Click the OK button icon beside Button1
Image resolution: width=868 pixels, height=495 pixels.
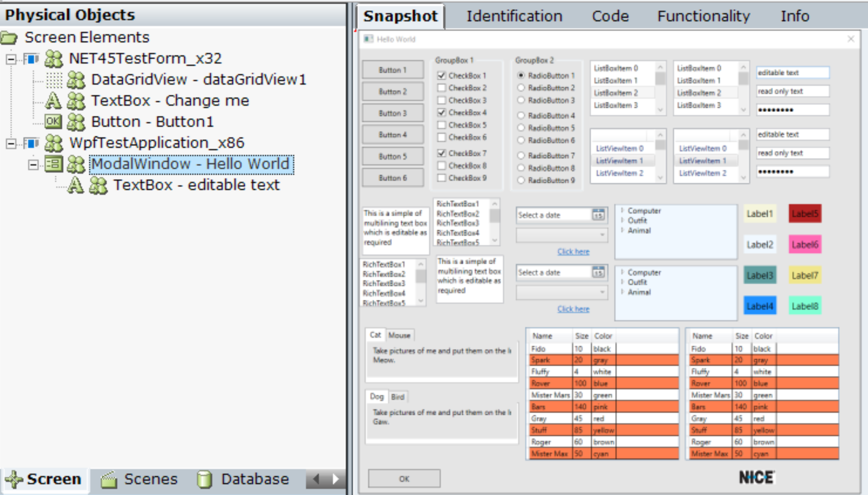point(53,122)
